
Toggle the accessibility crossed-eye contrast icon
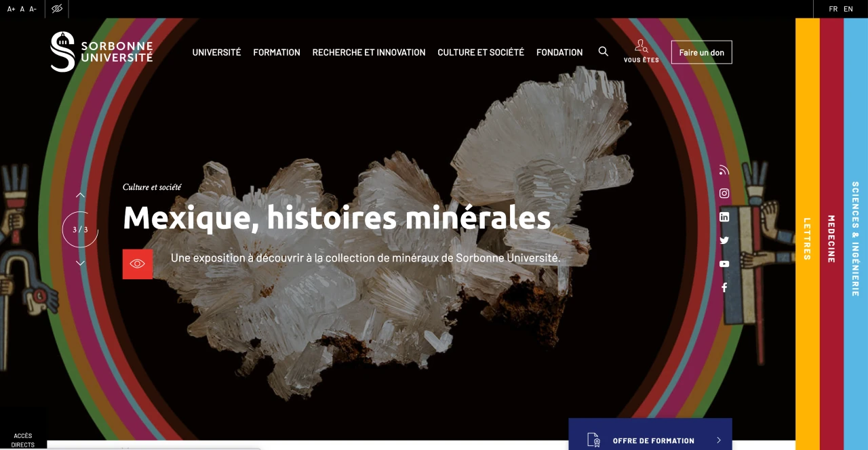click(x=57, y=9)
